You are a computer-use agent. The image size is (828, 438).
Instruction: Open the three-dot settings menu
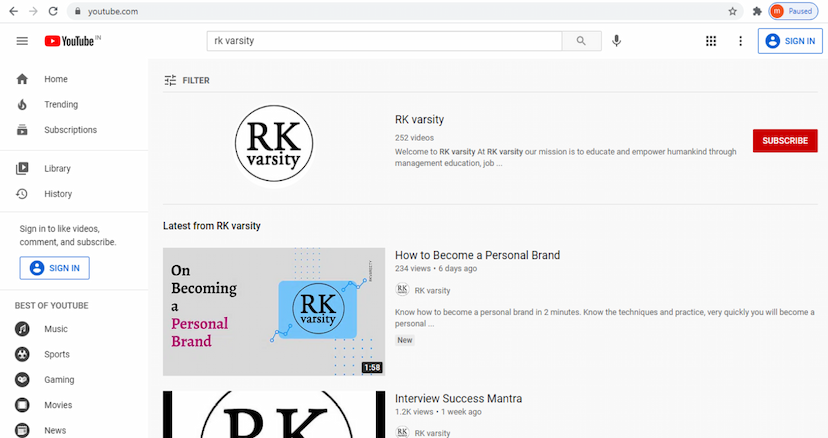click(x=740, y=41)
